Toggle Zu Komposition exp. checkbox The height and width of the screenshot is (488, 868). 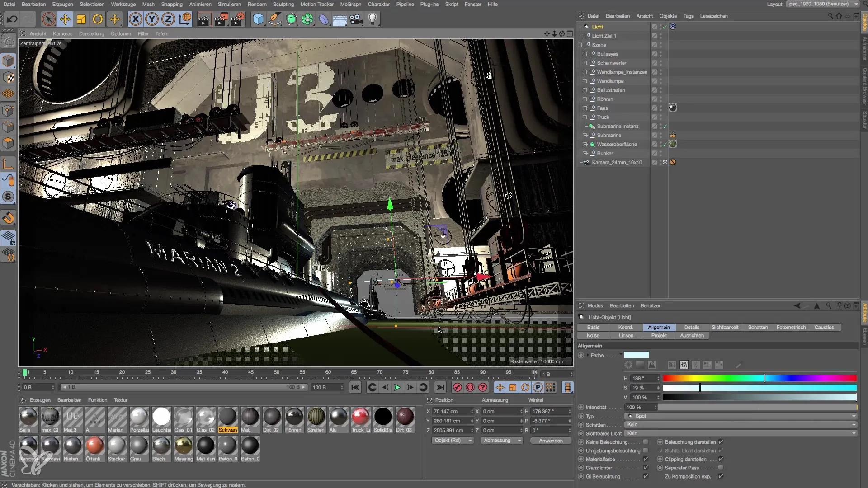[721, 476]
